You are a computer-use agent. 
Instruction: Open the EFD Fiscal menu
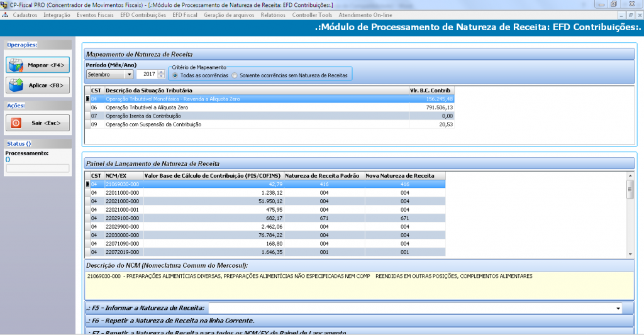point(185,15)
